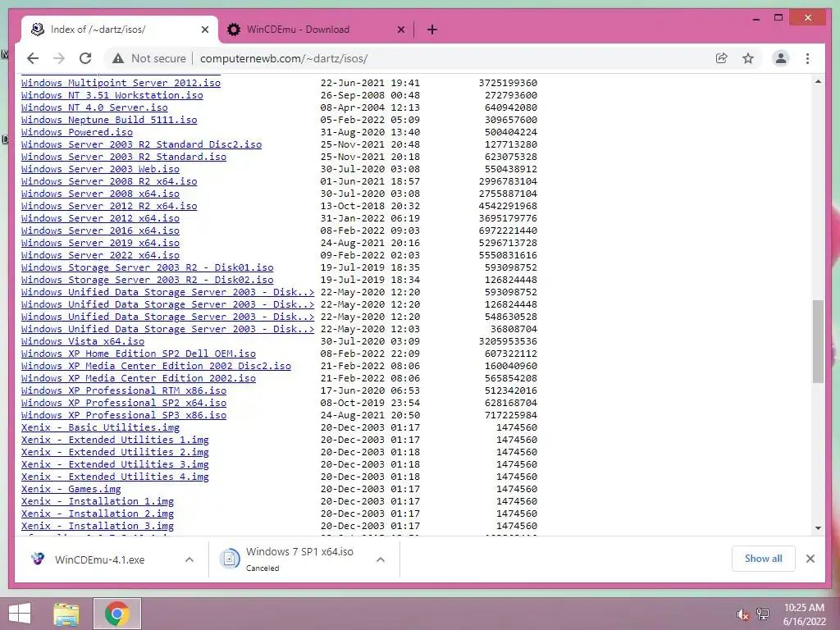Download Windows Server 2019 x64.iso
The height and width of the screenshot is (630, 840).
pyautogui.click(x=100, y=243)
